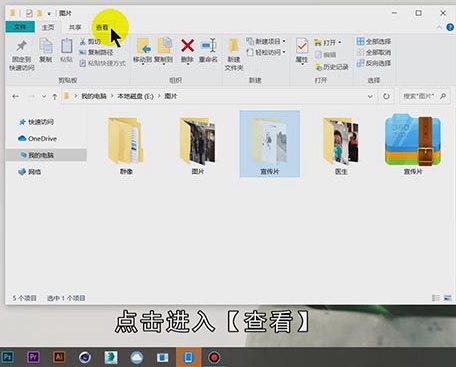Click the cloud app icon on taskbar
Screen dimensions: 456x367
(x=137, y=357)
